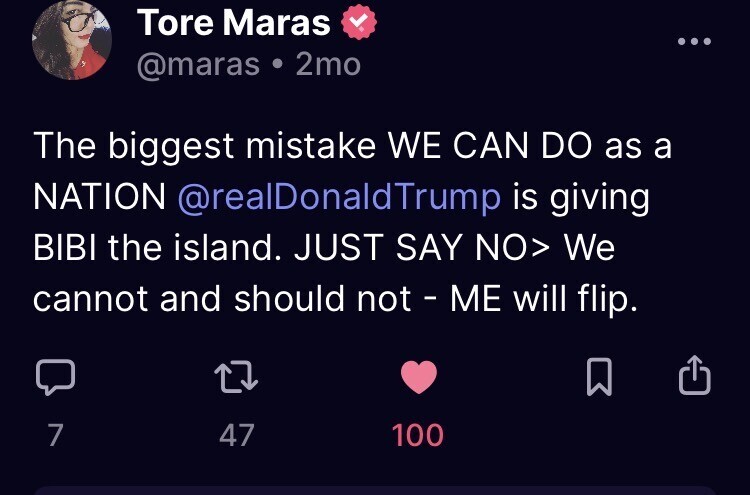
Task: Share the post via the share icon
Action: point(694,377)
